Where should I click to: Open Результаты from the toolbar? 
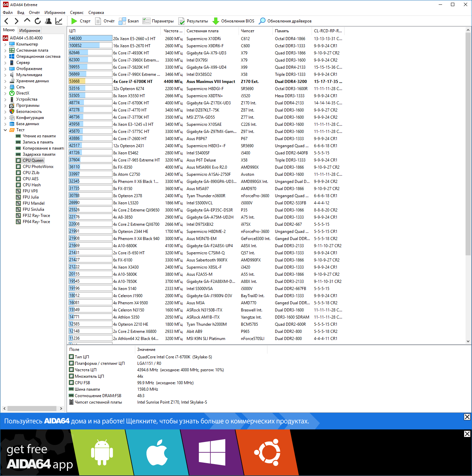pos(193,21)
